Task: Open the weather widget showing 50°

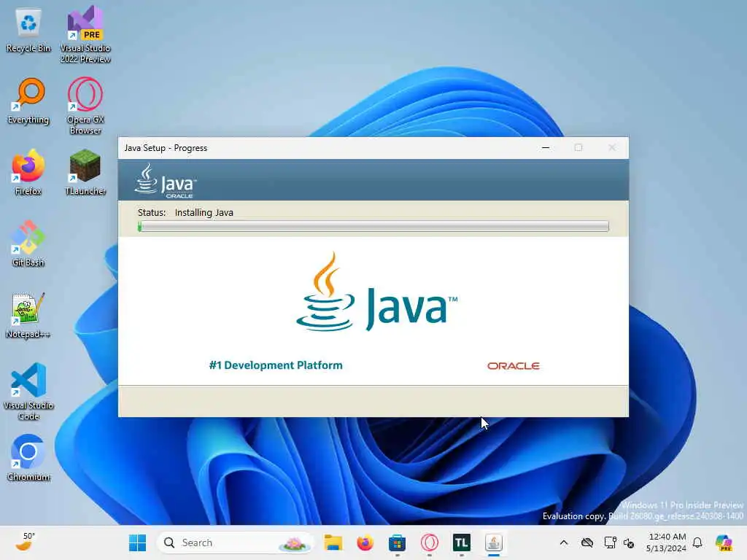Action: (25, 542)
